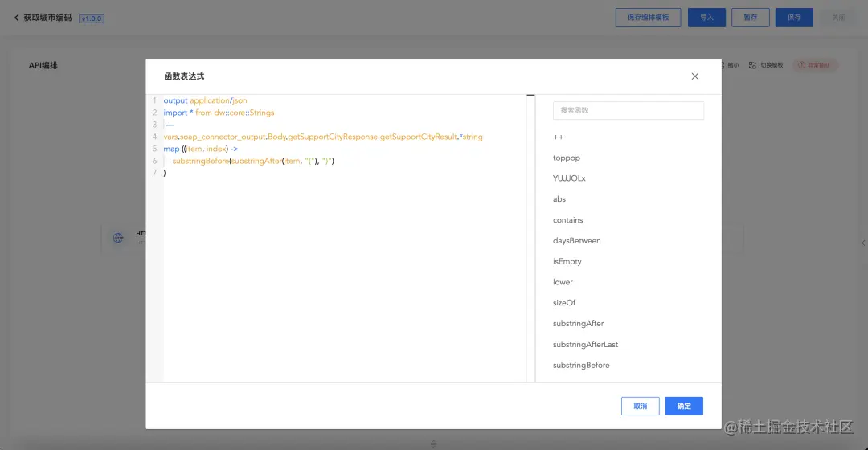
Task: Click the blue 保存 save button
Action: click(794, 17)
